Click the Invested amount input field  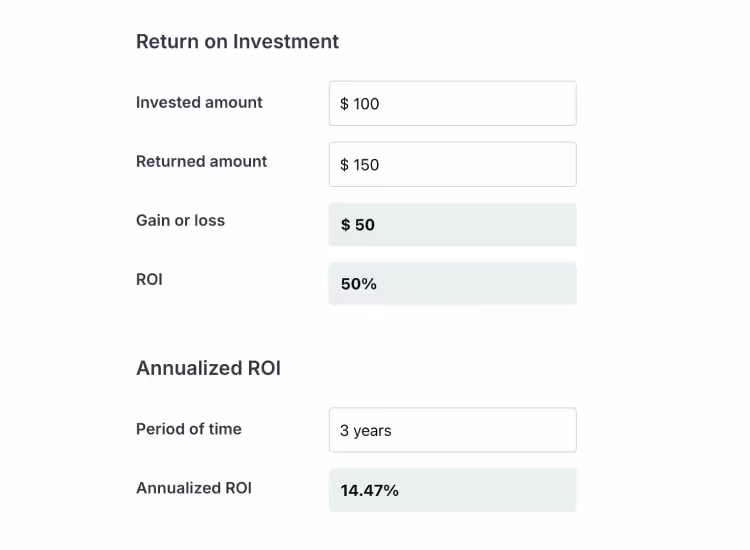[x=452, y=104]
